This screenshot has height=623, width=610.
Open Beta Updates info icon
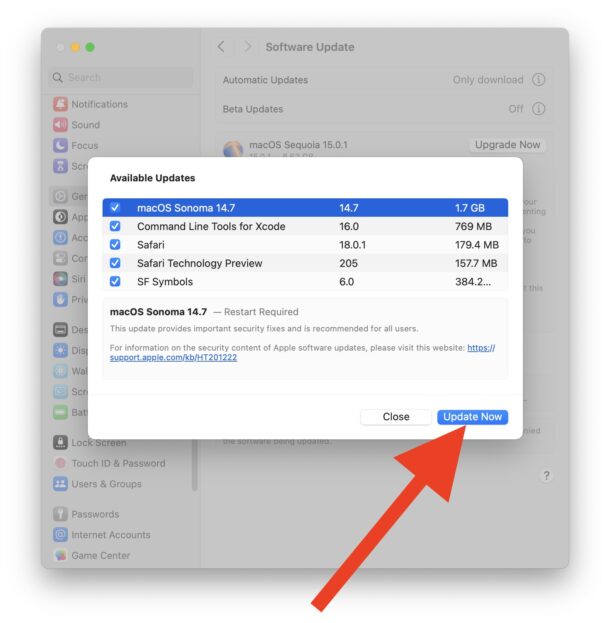pos(538,108)
